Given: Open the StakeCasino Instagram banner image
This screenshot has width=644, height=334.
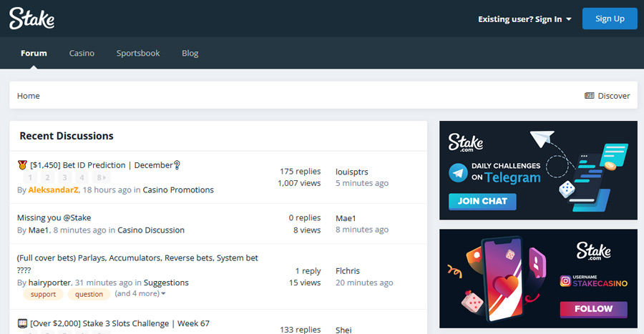Looking at the screenshot, I should coord(538,279).
